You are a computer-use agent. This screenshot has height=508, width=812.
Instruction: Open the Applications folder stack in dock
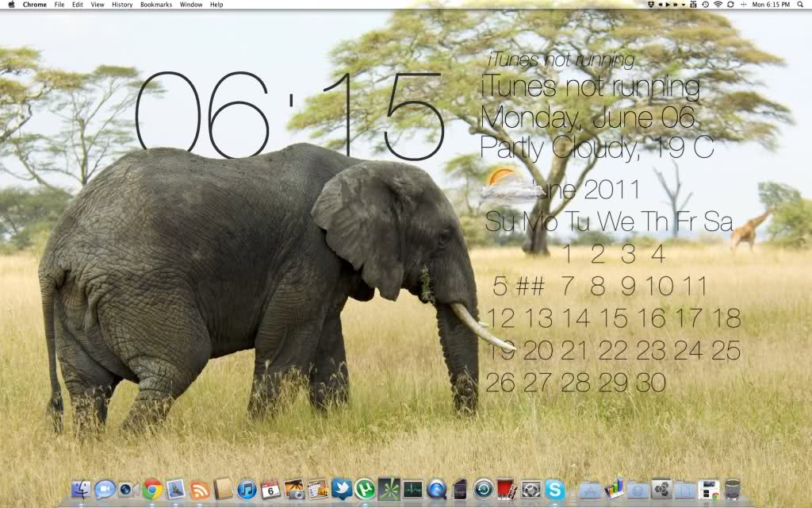point(589,490)
